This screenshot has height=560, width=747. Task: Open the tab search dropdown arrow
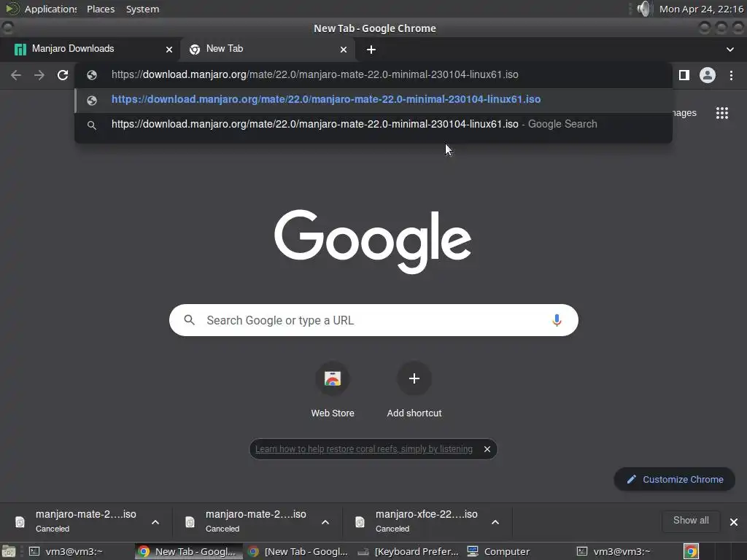tap(729, 50)
